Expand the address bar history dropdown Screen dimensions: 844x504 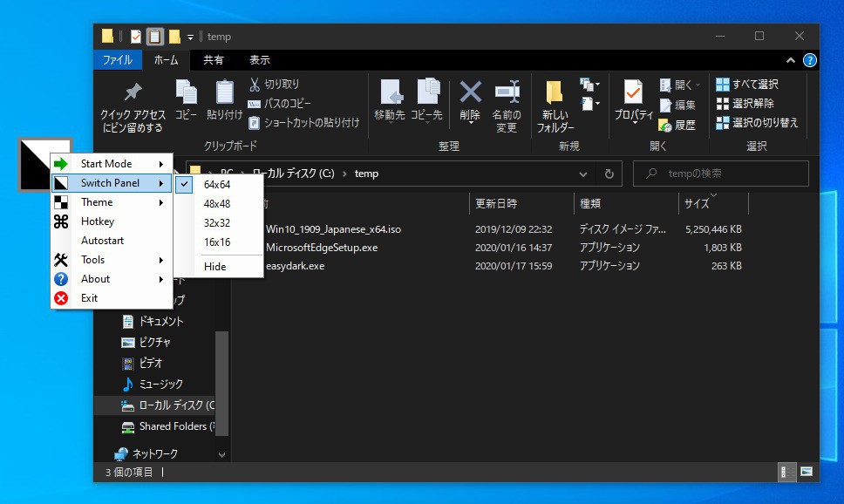point(583,174)
